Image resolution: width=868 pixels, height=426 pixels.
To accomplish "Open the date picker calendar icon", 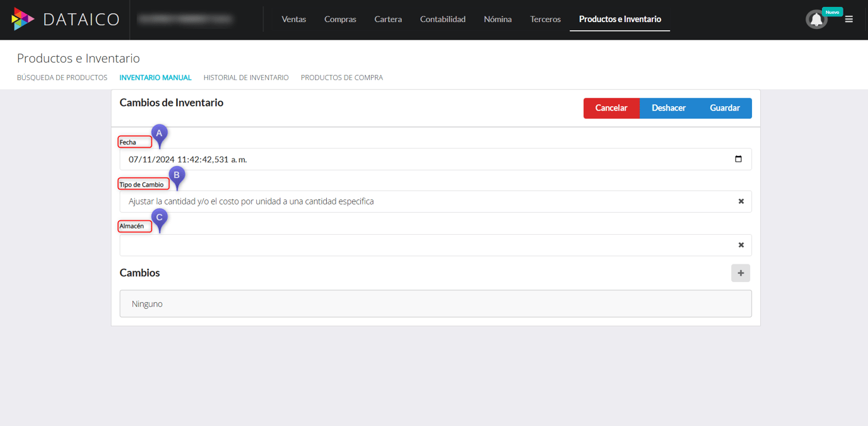I will tap(738, 159).
